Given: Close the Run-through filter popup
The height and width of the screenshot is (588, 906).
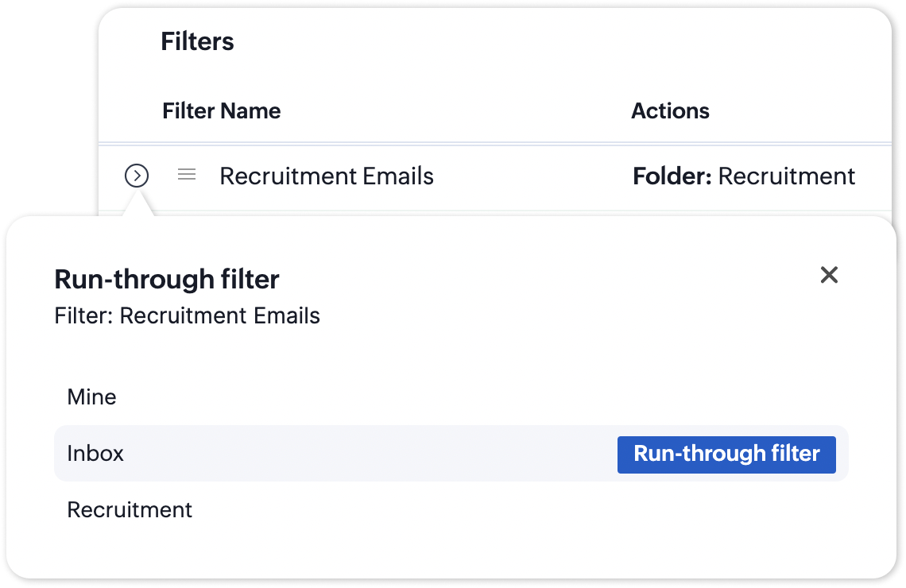Looking at the screenshot, I should (829, 275).
